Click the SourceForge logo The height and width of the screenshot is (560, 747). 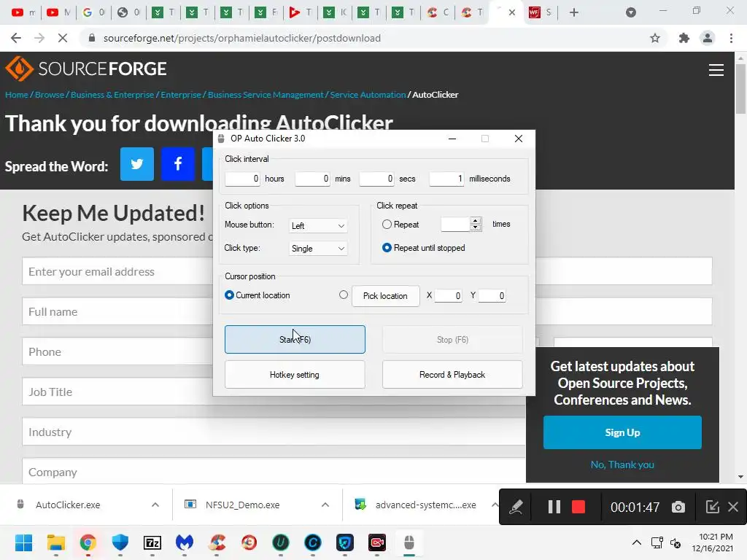pyautogui.click(x=86, y=69)
